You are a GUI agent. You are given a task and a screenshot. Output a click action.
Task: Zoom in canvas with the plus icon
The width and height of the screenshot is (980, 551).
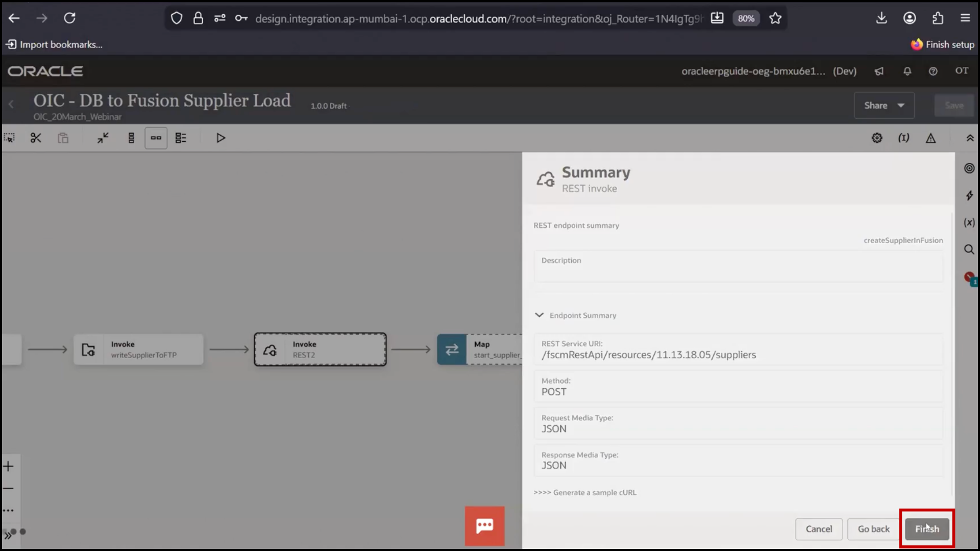tap(8, 466)
